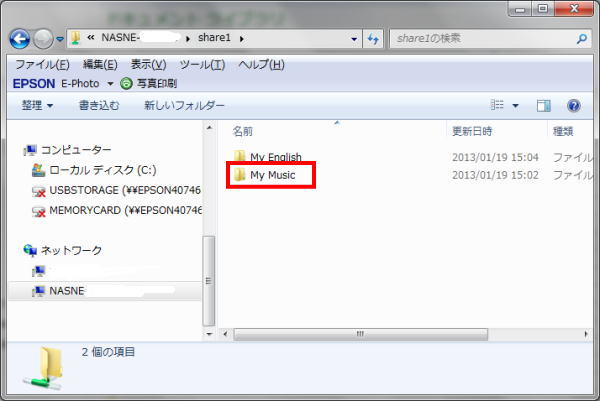Sort by the 種類 column header
This screenshot has width=600, height=401.
(563, 132)
